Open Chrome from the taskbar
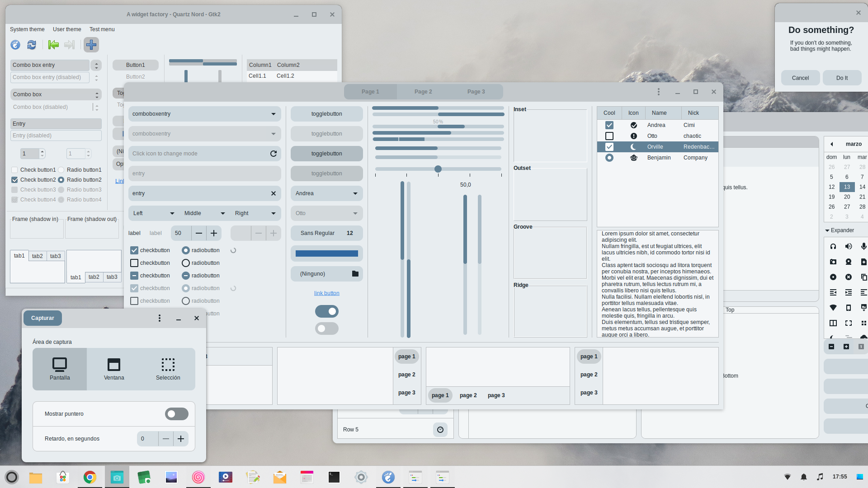The image size is (868, 488). click(x=90, y=477)
